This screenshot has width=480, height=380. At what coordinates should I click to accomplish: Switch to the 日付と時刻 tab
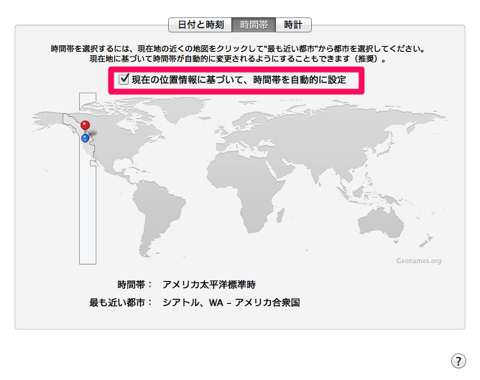click(x=200, y=25)
